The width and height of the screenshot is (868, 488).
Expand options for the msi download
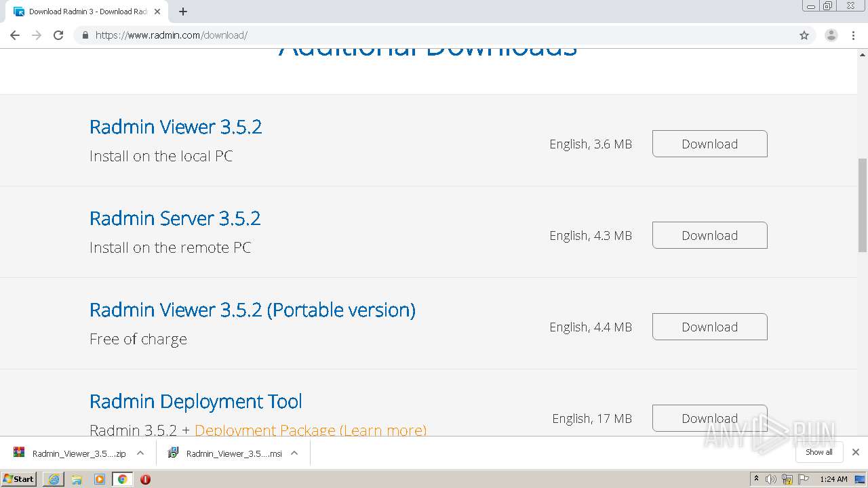tap(294, 453)
